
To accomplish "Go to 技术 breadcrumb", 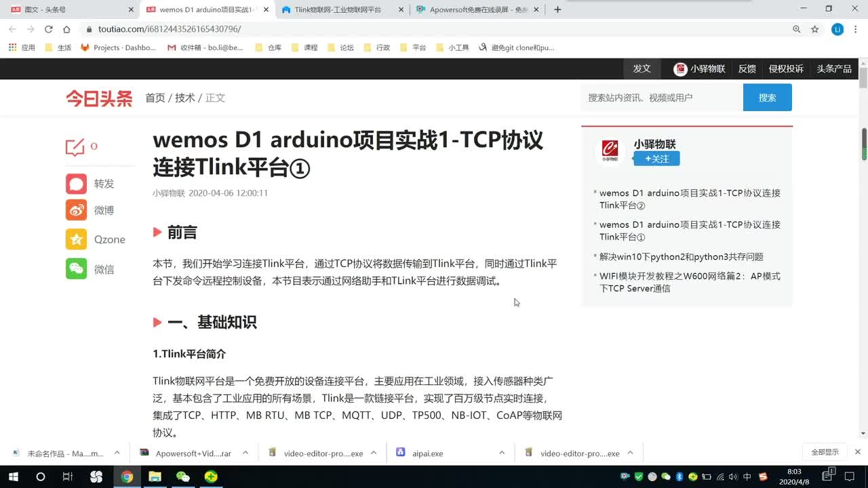I will click(x=185, y=98).
